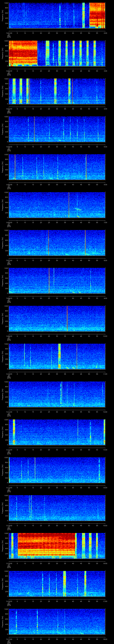
Task: Click the '5:17:00' start time label
Action: tap(9, 639)
